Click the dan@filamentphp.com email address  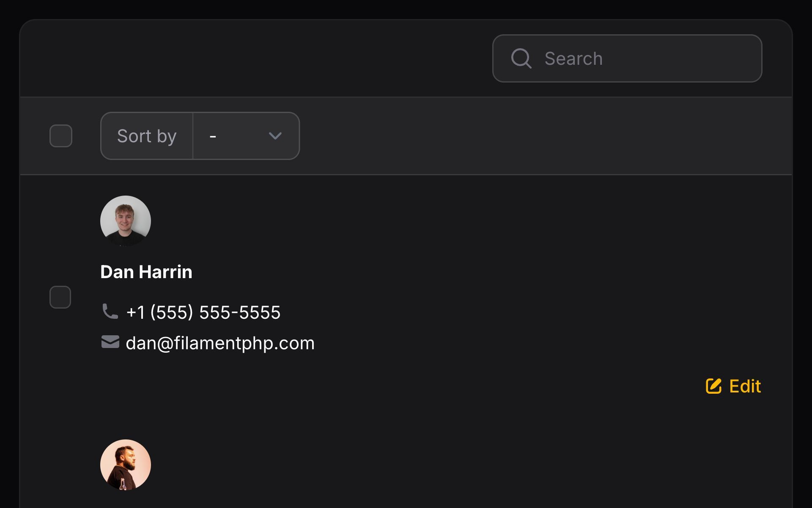click(x=220, y=343)
